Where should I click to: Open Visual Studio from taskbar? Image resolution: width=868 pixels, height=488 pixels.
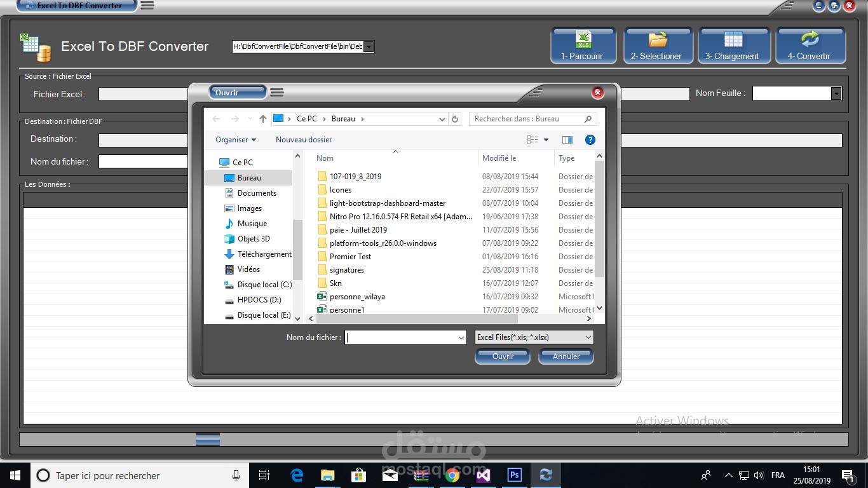coord(484,475)
